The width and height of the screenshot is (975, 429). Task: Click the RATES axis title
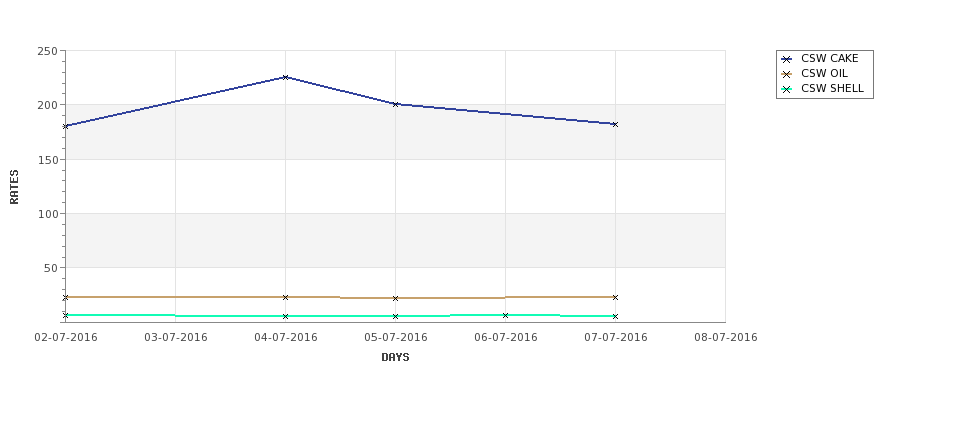[x=14, y=187]
